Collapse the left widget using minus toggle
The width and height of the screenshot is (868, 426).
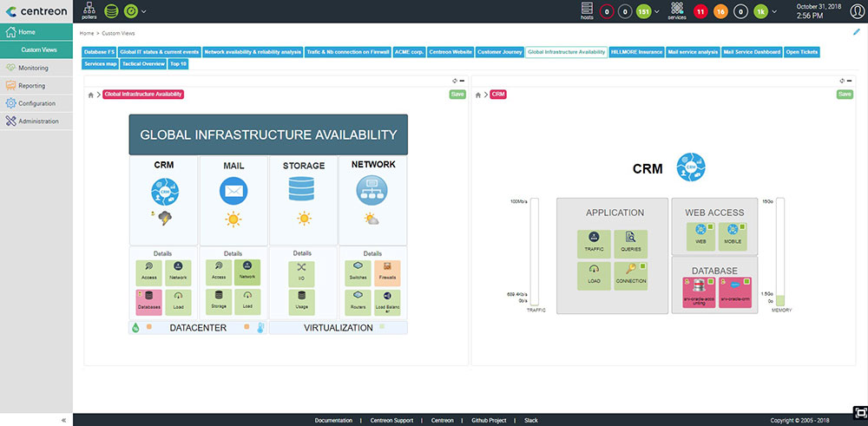point(462,81)
